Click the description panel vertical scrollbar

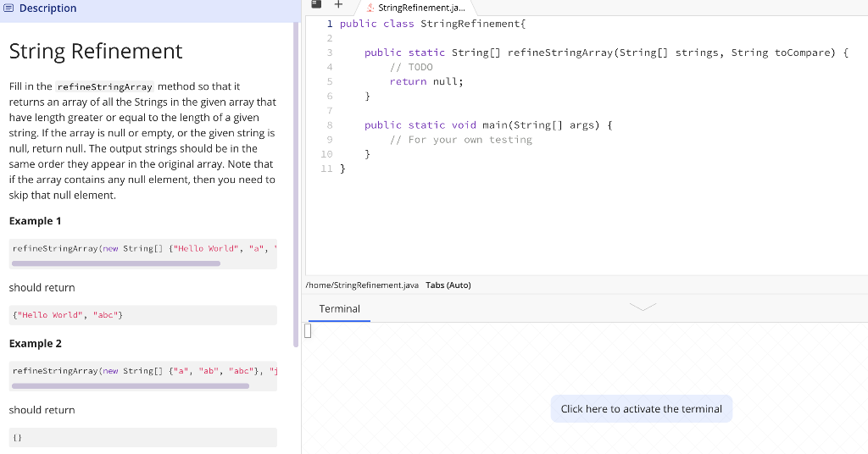tap(296, 185)
